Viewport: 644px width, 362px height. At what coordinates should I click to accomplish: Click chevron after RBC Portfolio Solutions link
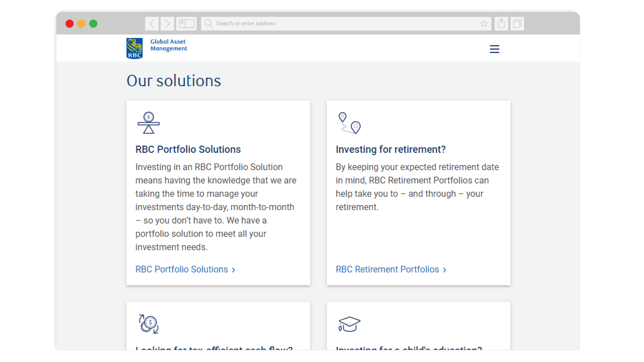[x=233, y=270]
